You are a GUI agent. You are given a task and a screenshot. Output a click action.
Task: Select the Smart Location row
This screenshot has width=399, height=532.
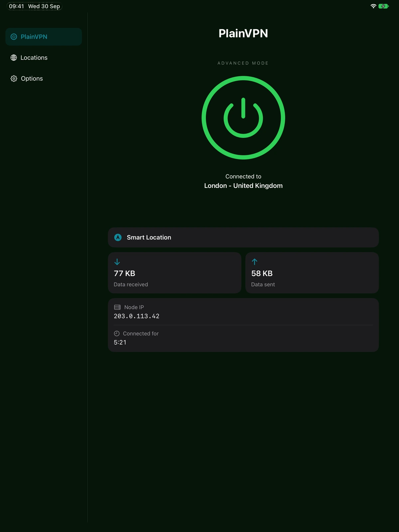coord(243,237)
